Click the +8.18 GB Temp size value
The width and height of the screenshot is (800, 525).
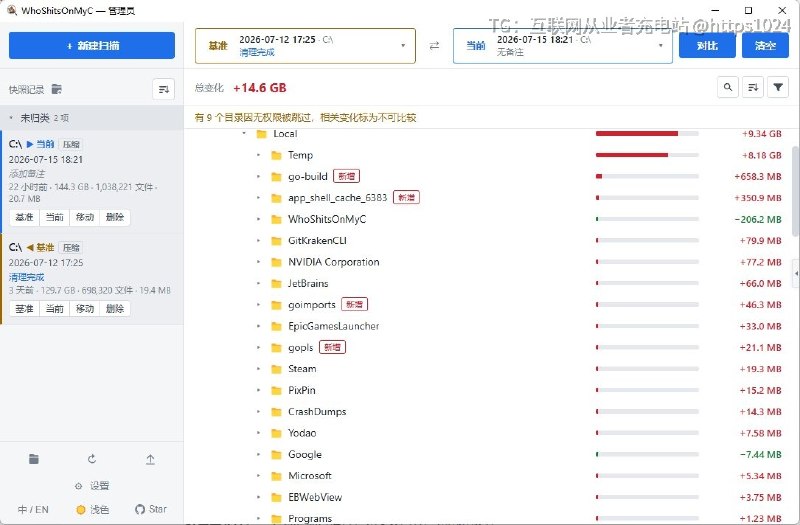761,155
